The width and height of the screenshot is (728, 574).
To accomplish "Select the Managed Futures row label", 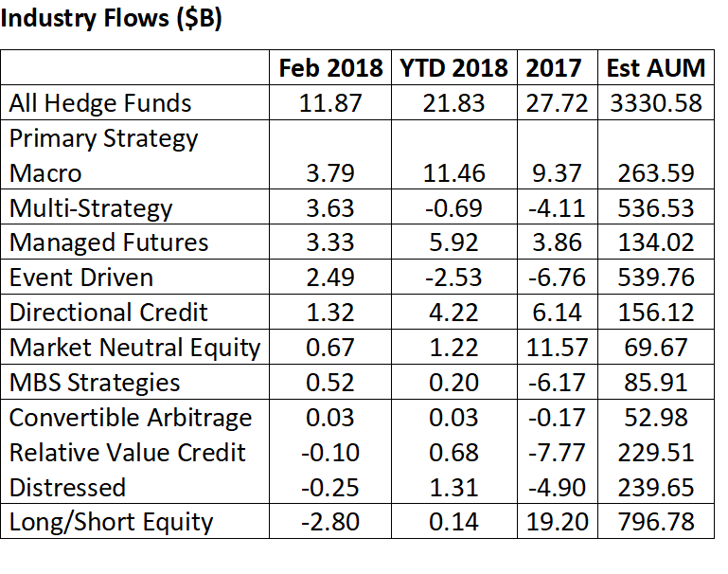I will click(109, 242).
